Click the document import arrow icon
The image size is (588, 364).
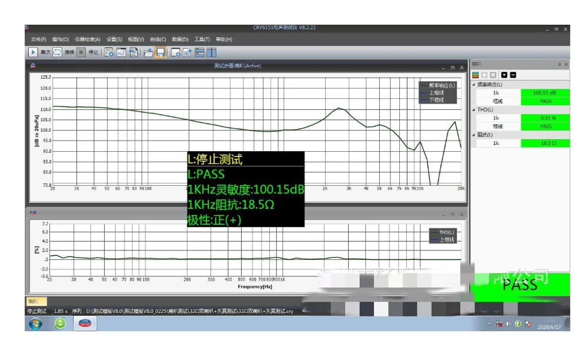133,52
